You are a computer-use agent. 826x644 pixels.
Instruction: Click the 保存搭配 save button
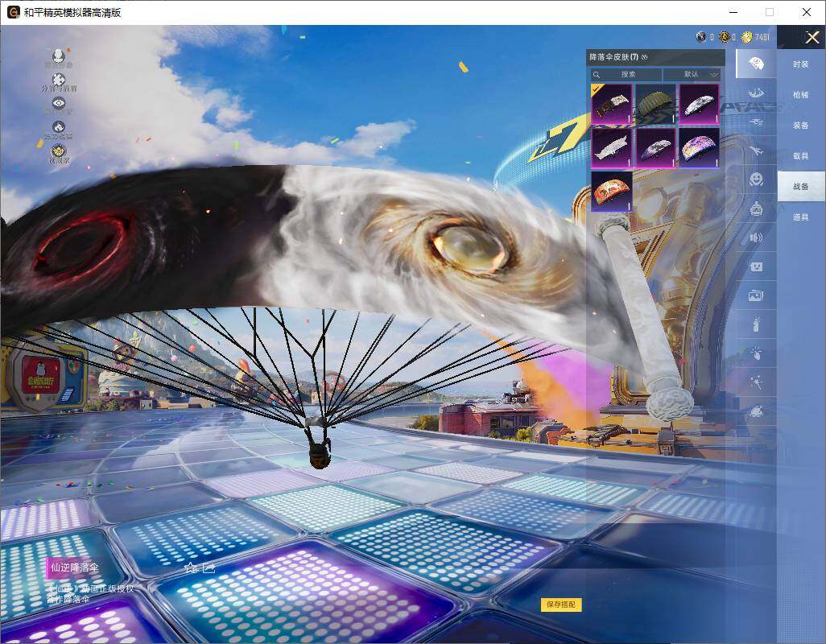click(x=561, y=605)
